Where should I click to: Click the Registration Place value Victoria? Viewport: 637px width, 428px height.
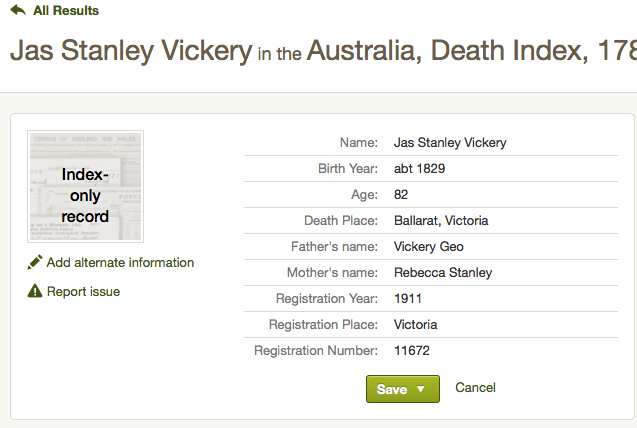[416, 325]
